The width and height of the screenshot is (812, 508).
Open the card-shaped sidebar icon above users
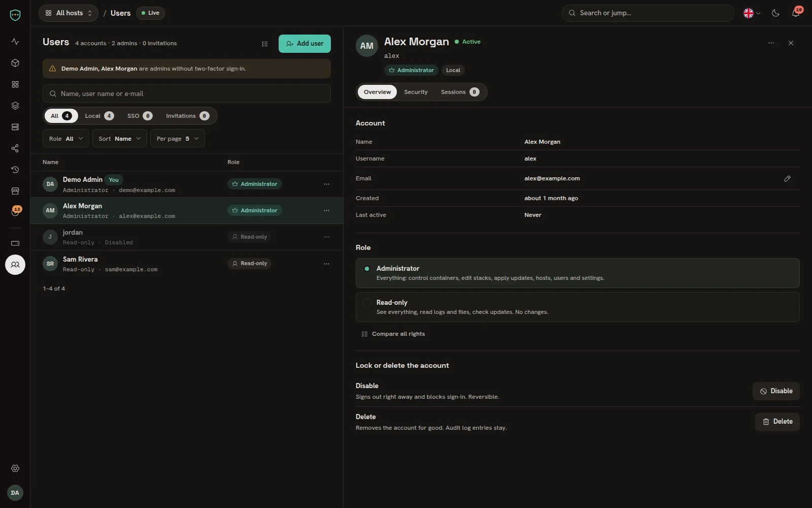(15, 243)
